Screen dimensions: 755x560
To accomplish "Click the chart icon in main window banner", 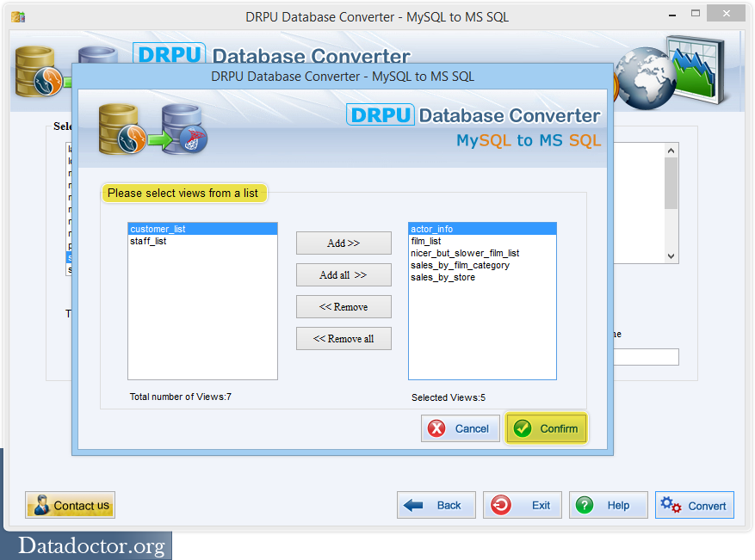I will (697, 69).
